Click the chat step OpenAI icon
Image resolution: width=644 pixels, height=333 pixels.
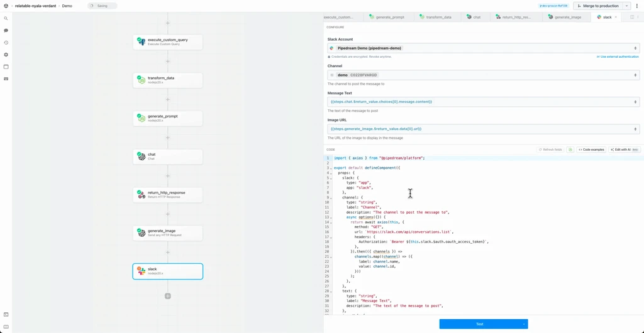point(142,156)
